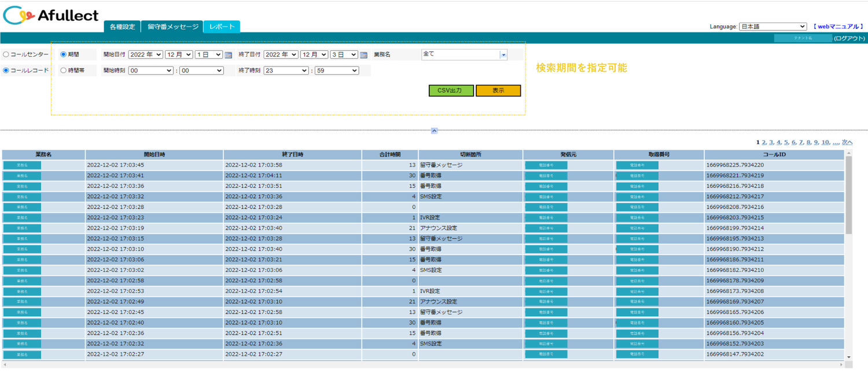
Task: Open the end date day dropdown showing 3日
Action: tap(344, 54)
